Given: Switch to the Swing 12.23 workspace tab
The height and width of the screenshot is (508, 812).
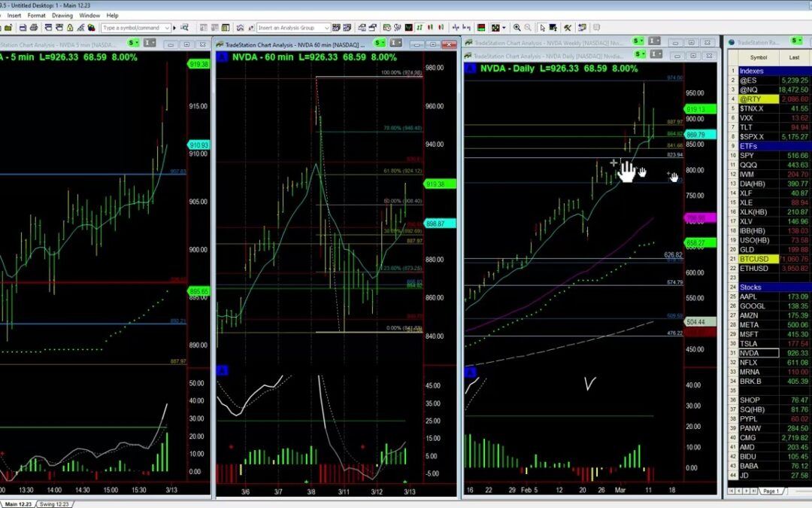Looking at the screenshot, I should [x=54, y=503].
